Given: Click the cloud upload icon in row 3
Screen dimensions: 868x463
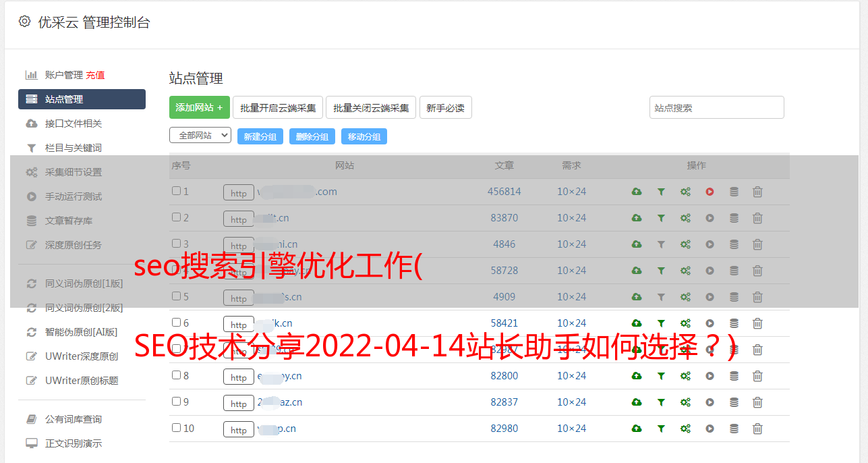Looking at the screenshot, I should [x=637, y=244].
